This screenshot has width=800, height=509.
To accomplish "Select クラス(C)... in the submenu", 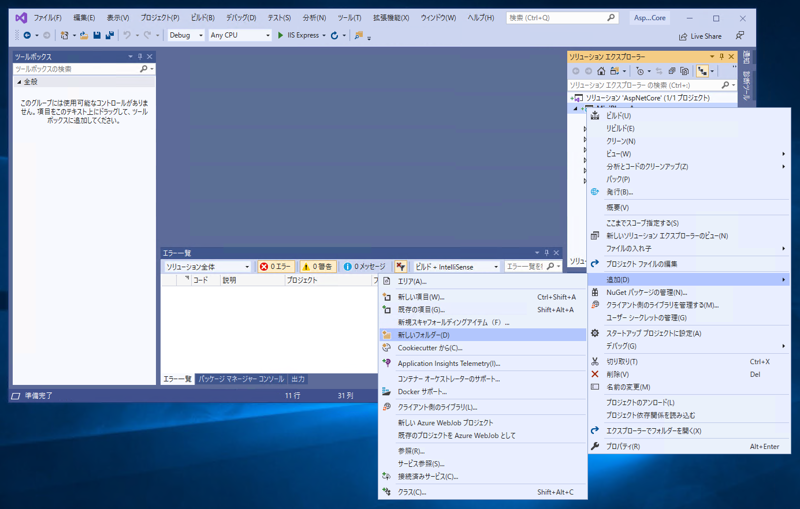I will click(x=483, y=492).
